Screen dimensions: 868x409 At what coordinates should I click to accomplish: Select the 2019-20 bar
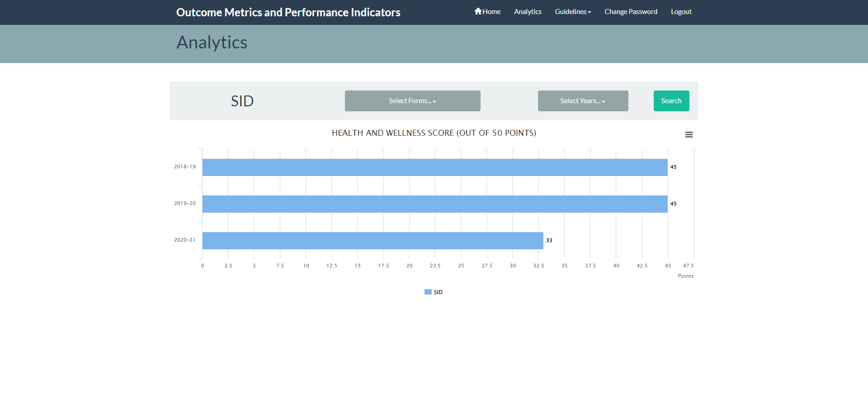[x=435, y=204]
